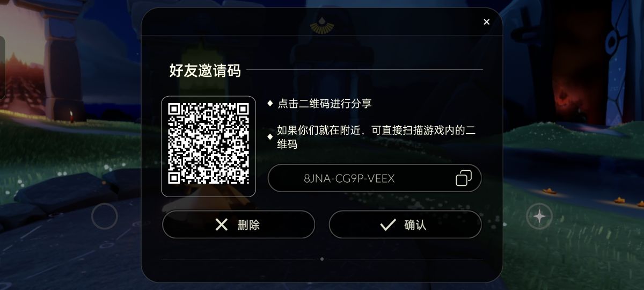Close the friend invite code dialog
This screenshot has height=290, width=644.
486,22
